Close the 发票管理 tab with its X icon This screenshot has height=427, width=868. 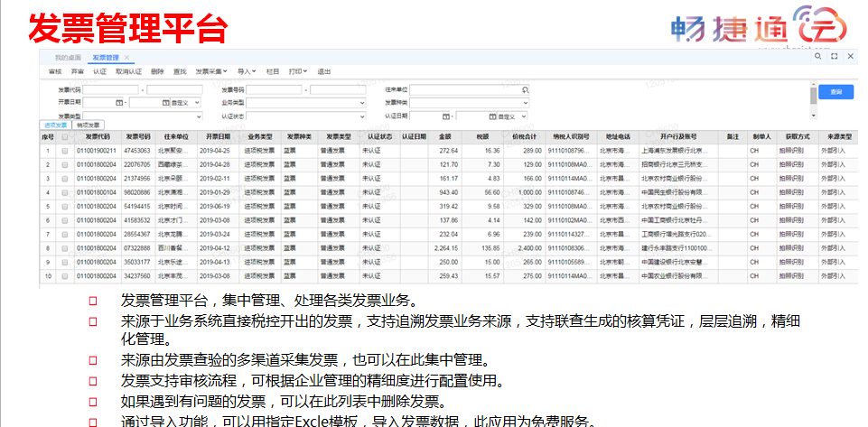[126, 58]
